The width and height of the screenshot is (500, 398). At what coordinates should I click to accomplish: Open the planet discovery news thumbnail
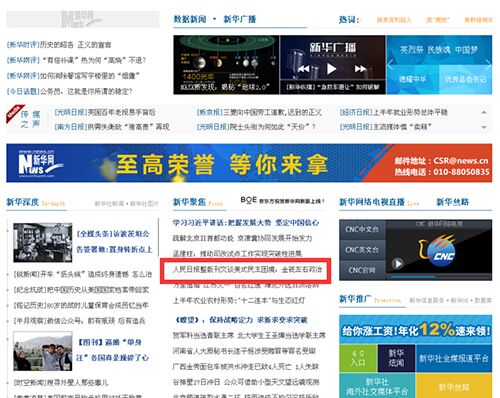226,65
